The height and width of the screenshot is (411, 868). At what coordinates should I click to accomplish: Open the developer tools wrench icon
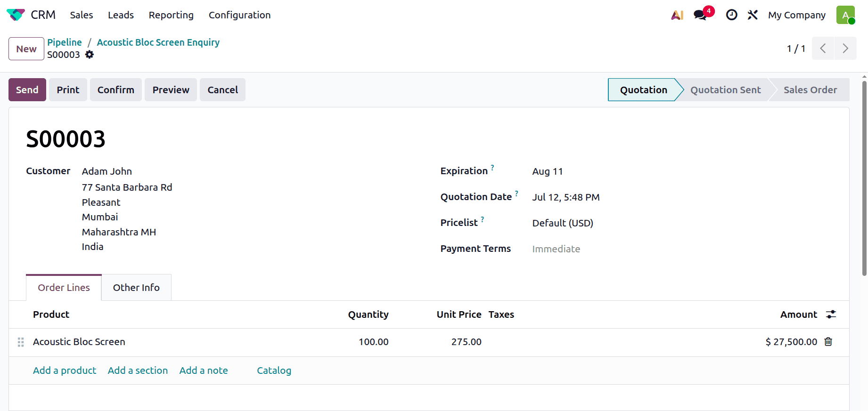click(x=753, y=15)
